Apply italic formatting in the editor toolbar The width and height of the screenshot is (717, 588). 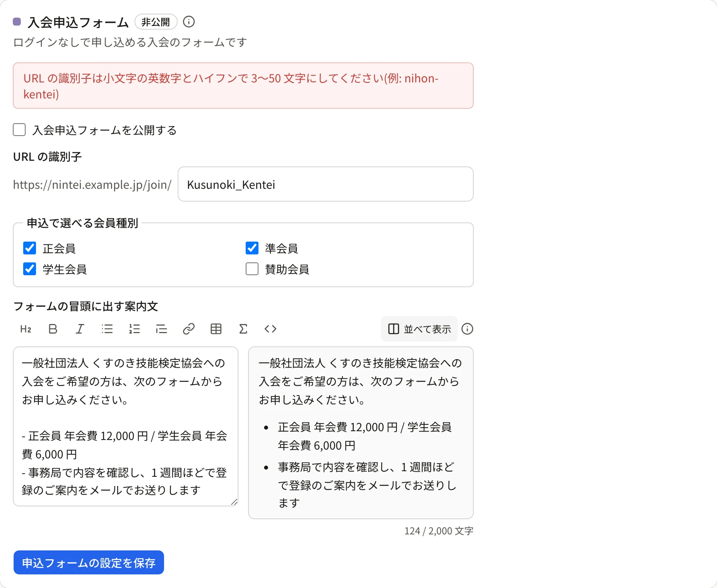(x=80, y=329)
